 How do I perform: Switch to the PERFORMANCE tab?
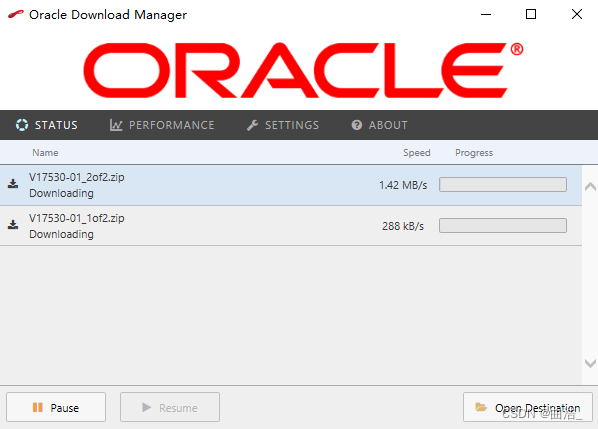[162, 125]
